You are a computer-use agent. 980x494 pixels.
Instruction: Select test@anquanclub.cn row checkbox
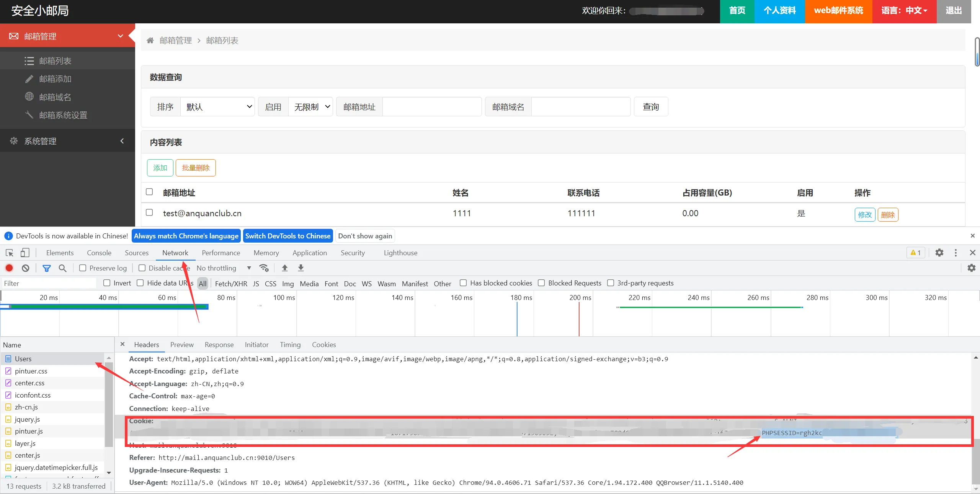click(149, 213)
